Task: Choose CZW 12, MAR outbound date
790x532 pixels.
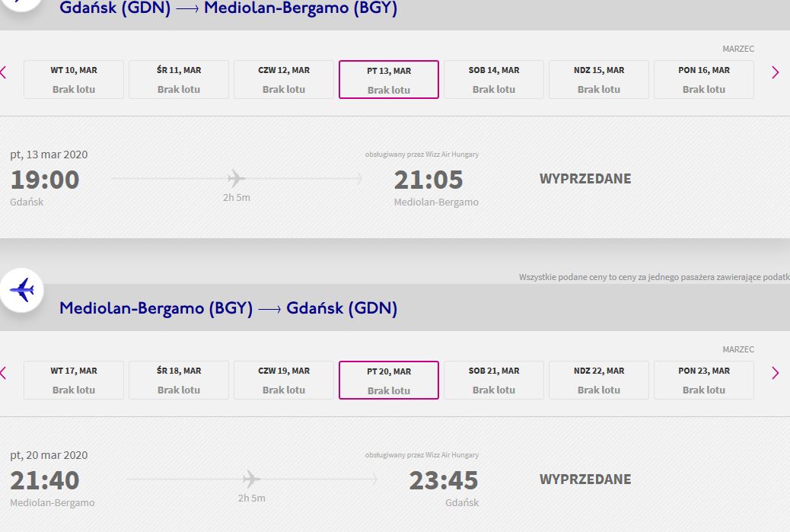Action: tap(284, 79)
